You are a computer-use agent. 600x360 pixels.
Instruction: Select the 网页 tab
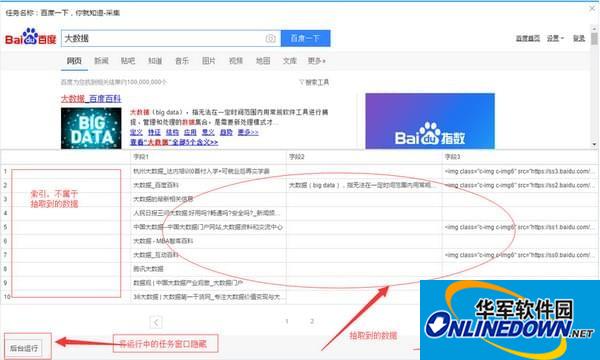pos(74,60)
